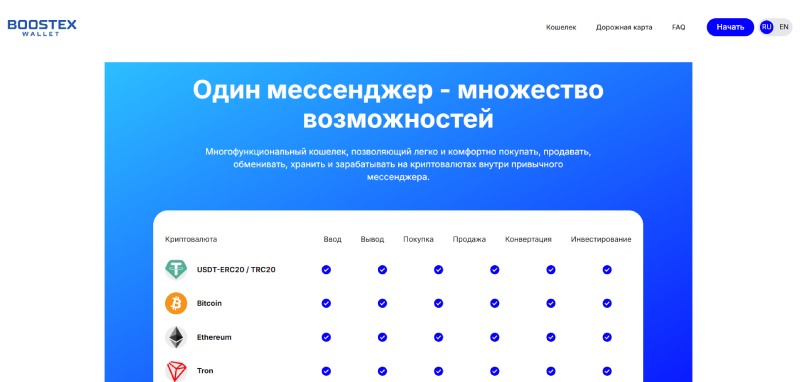Click Tron row checkmark under Инвестирование
The width and height of the screenshot is (800, 382).
tap(607, 371)
